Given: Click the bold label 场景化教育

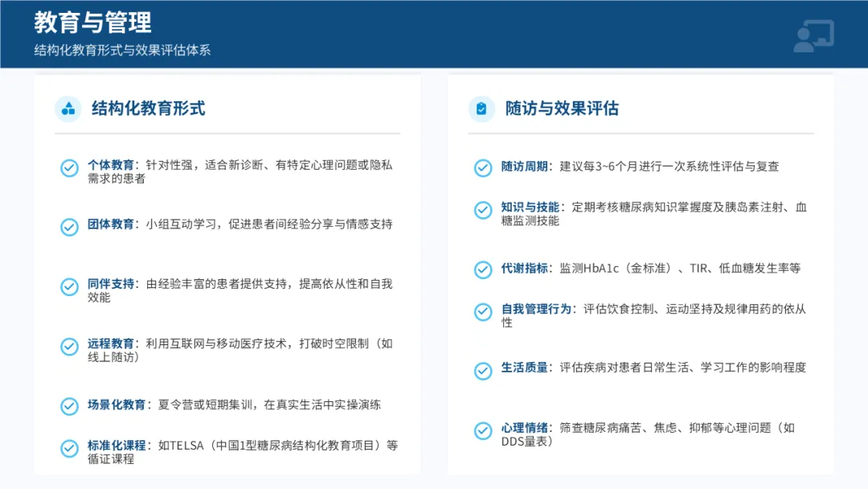Looking at the screenshot, I should (x=117, y=405).
